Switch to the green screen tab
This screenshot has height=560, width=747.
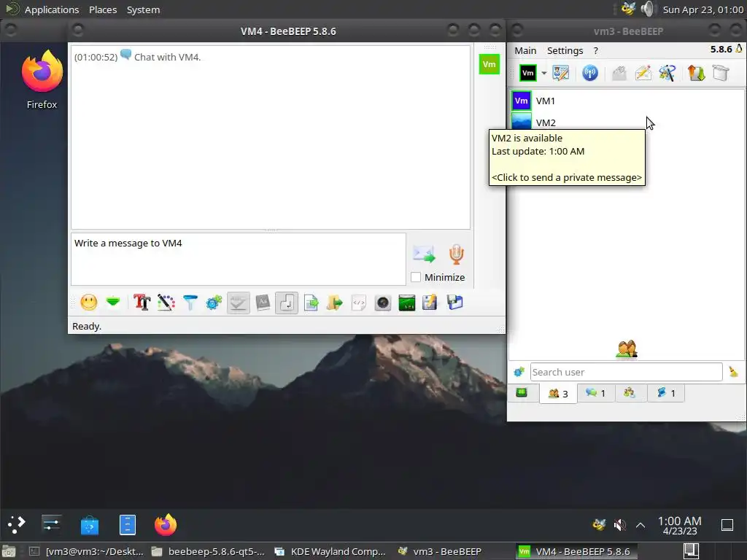(x=522, y=393)
